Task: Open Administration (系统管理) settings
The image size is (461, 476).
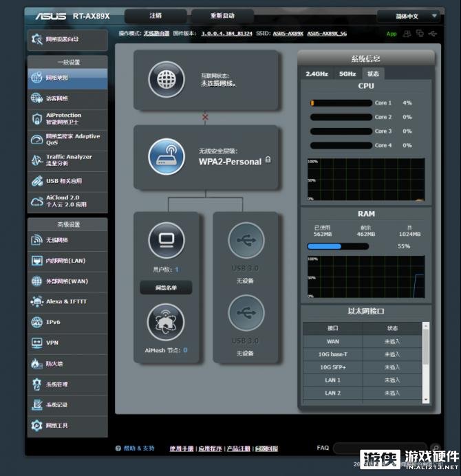Action: click(67, 385)
